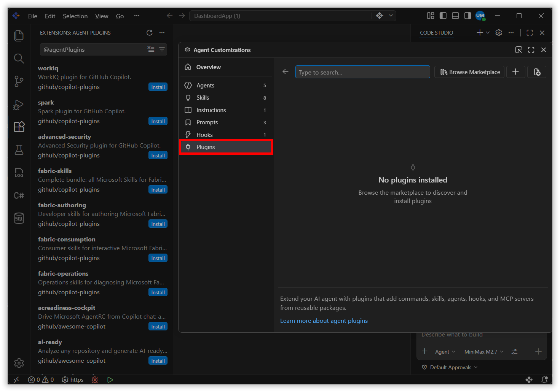Image resolution: width=560 pixels, height=392 pixels.
Task: Open extensions filter options
Action: 162,49
